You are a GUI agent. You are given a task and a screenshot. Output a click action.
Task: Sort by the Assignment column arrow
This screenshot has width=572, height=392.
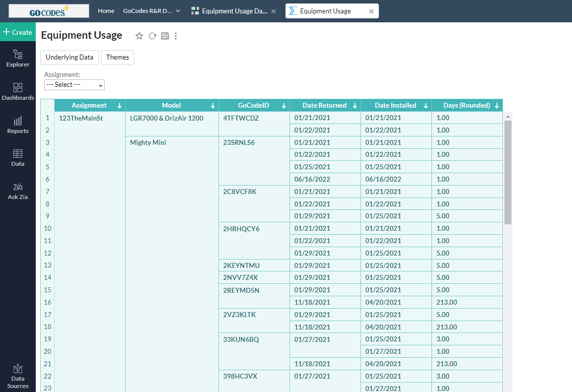(119, 105)
